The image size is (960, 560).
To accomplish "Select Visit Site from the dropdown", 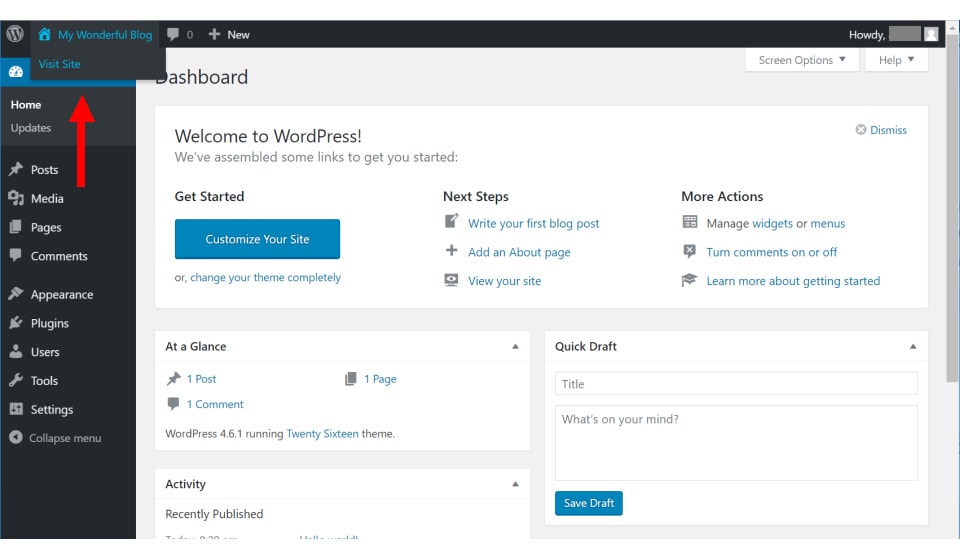I will 59,64.
